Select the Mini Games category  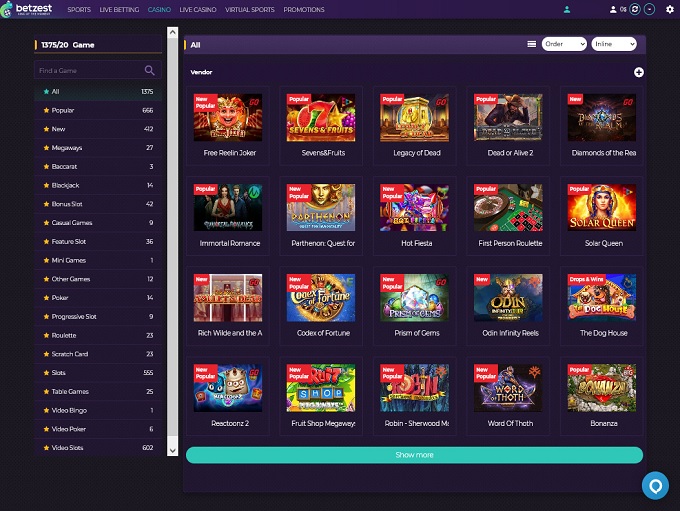click(x=98, y=260)
